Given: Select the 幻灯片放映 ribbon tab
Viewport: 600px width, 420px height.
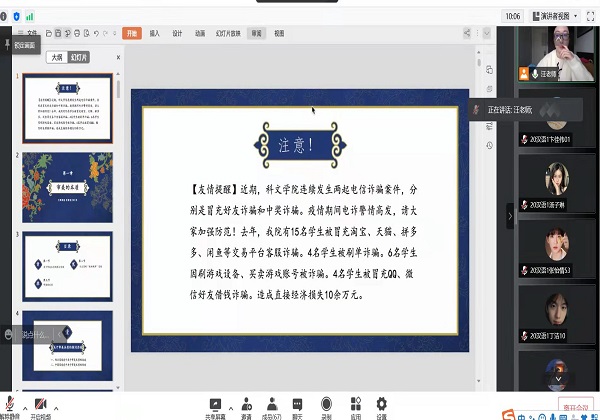Looking at the screenshot, I should 228,33.
